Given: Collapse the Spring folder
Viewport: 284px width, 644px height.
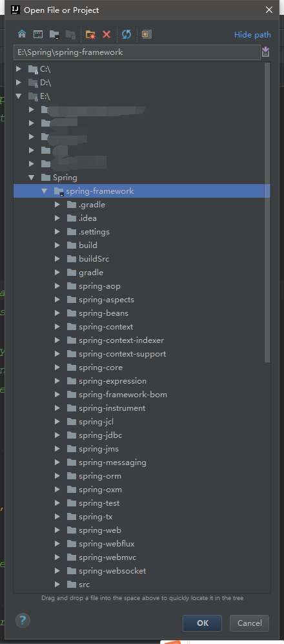Looking at the screenshot, I should point(31,178).
